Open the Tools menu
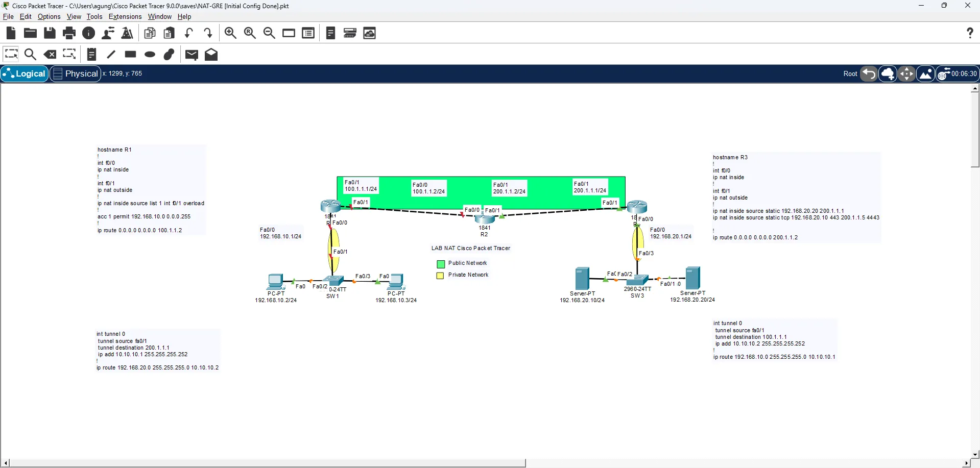 (x=94, y=17)
